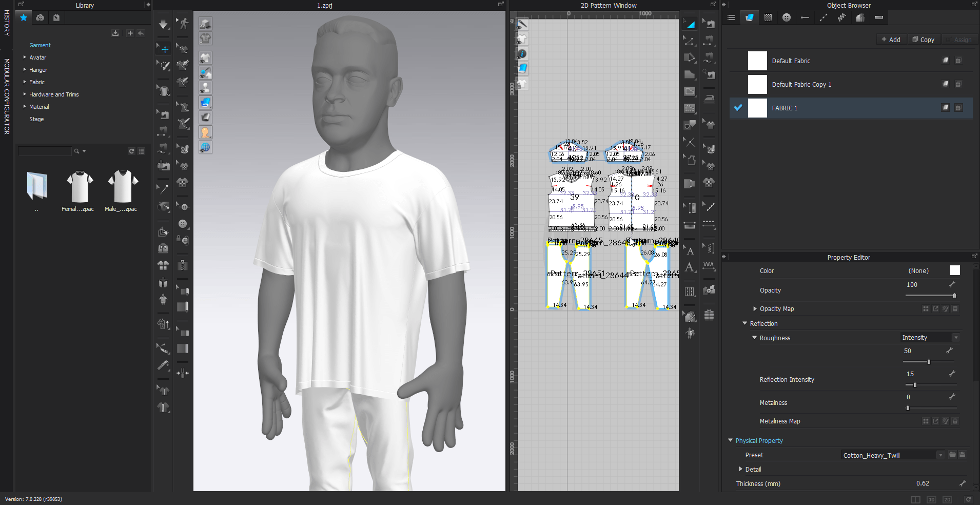Toggle Show Avatar in 3D view toolbar
980x505 pixels.
click(x=205, y=88)
